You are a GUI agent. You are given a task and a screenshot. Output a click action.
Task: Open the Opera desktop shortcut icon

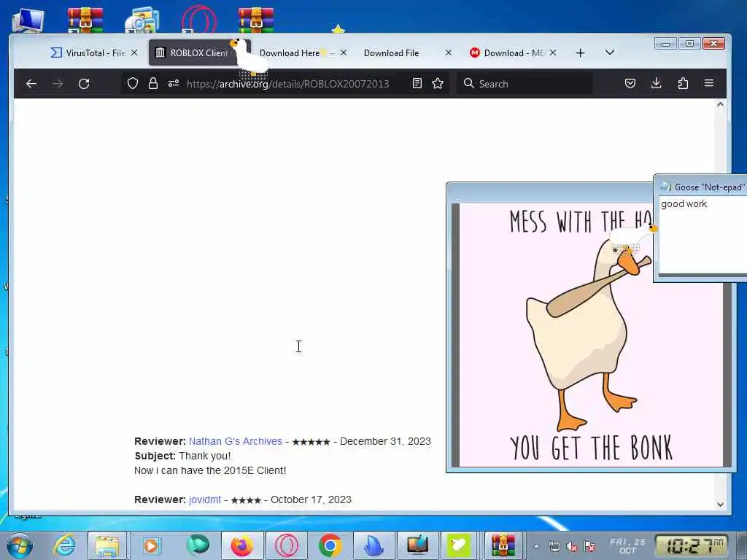pyautogui.click(x=199, y=20)
